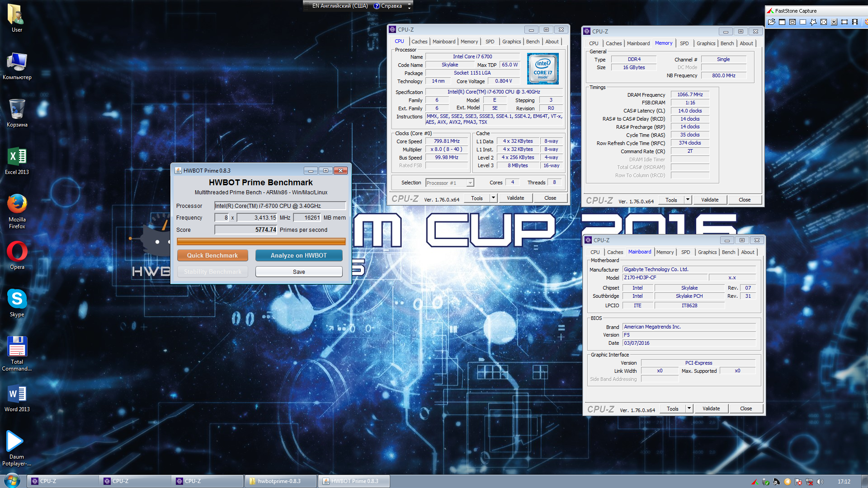This screenshot has width=868, height=488.
Task: Select FastStone freehand region capture tool
Action: coord(813,22)
